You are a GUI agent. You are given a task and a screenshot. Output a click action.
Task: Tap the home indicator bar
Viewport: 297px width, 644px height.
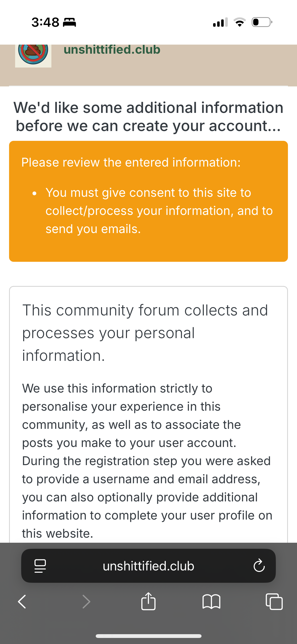coord(148,636)
